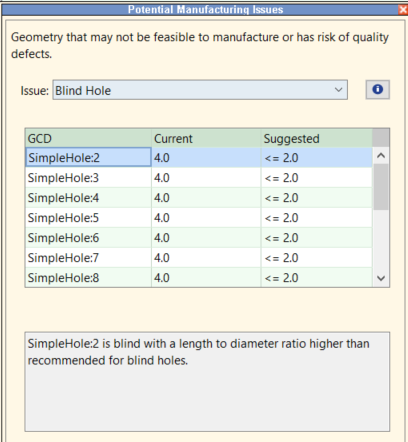Select the SimpleHole:8 row
The height and width of the screenshot is (442, 408).
(199, 277)
